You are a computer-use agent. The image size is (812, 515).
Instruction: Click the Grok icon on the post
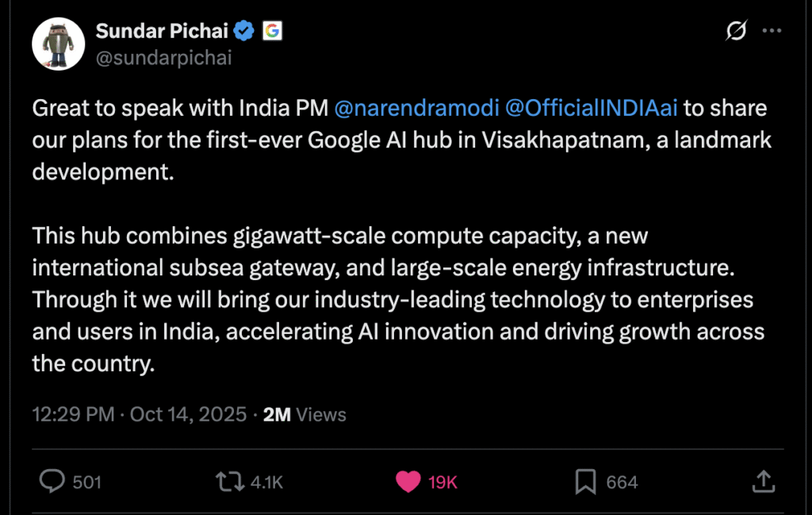point(736,31)
